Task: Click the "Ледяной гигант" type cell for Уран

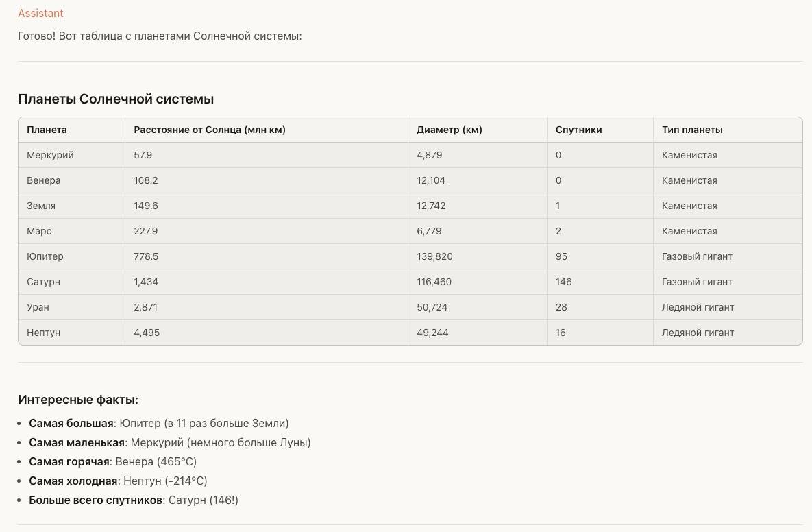Action: point(698,307)
